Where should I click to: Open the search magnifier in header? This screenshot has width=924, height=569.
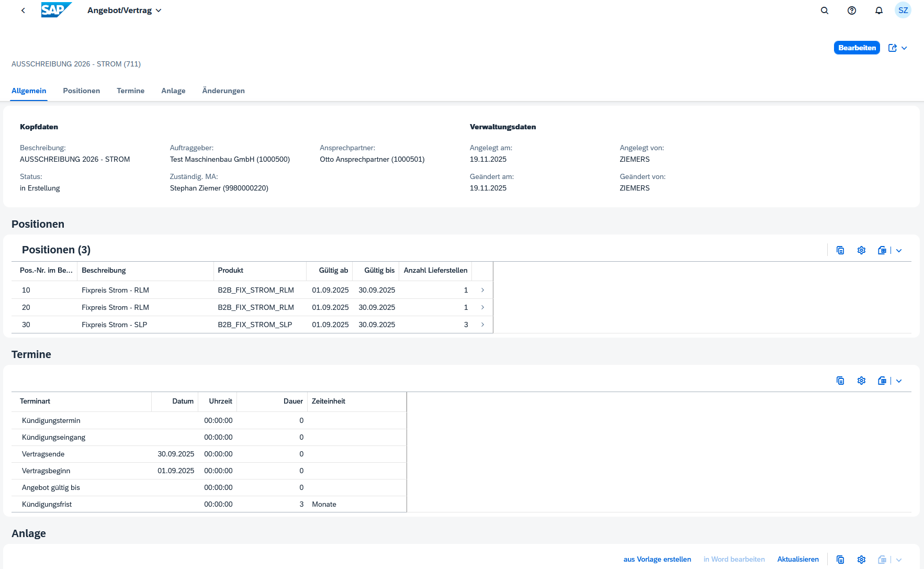click(x=825, y=10)
